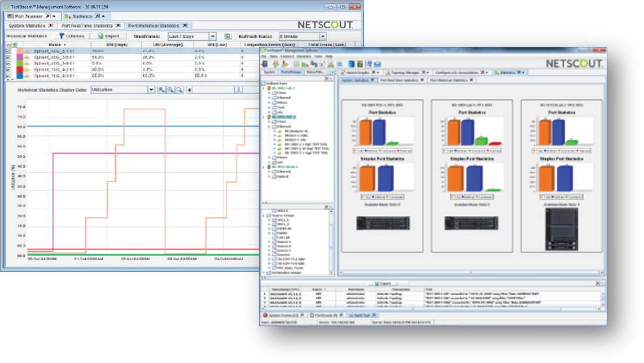This screenshot has width=644, height=363.
Task: Close the bottom event log panel in the front window
Action: pos(598,283)
